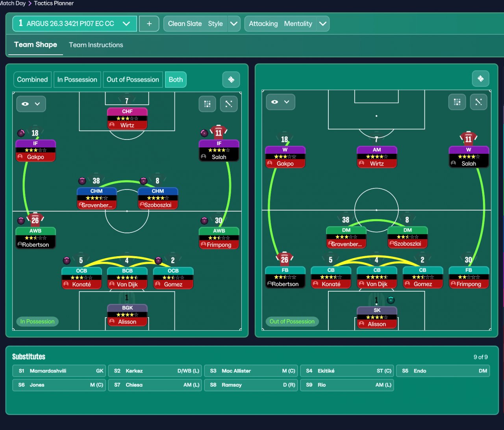Click teal icon beside Alisson's SK number 1
This screenshot has width=504, height=430.
(391, 300)
